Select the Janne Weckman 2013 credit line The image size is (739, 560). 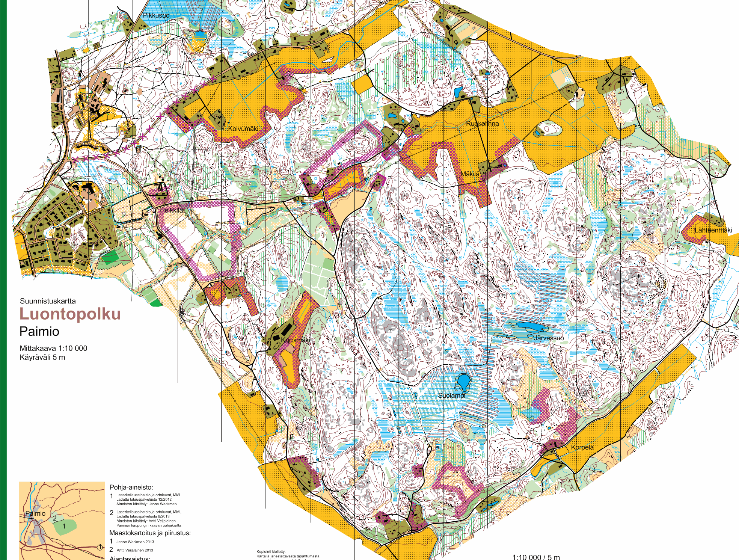coord(135,542)
